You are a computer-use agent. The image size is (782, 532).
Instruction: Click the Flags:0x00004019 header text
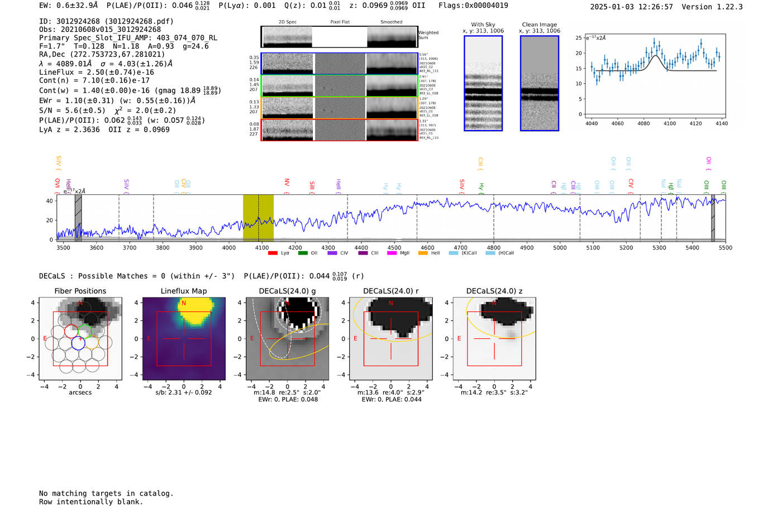[x=473, y=6]
